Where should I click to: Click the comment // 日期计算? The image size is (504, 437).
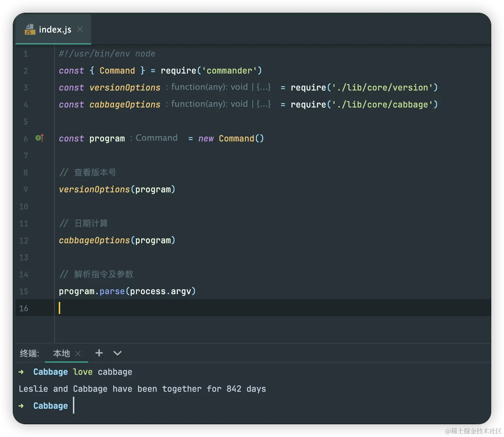[x=84, y=223]
